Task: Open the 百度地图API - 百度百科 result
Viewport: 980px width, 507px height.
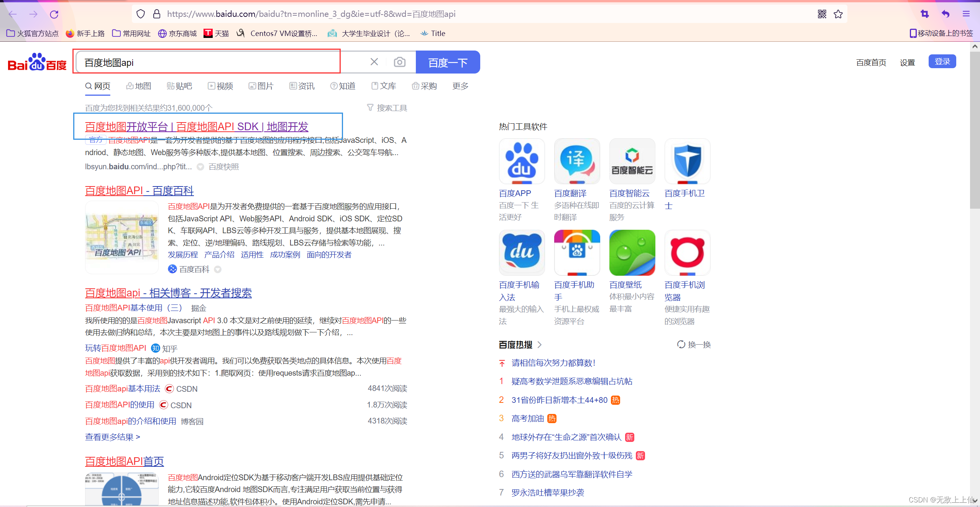Action: pos(140,191)
